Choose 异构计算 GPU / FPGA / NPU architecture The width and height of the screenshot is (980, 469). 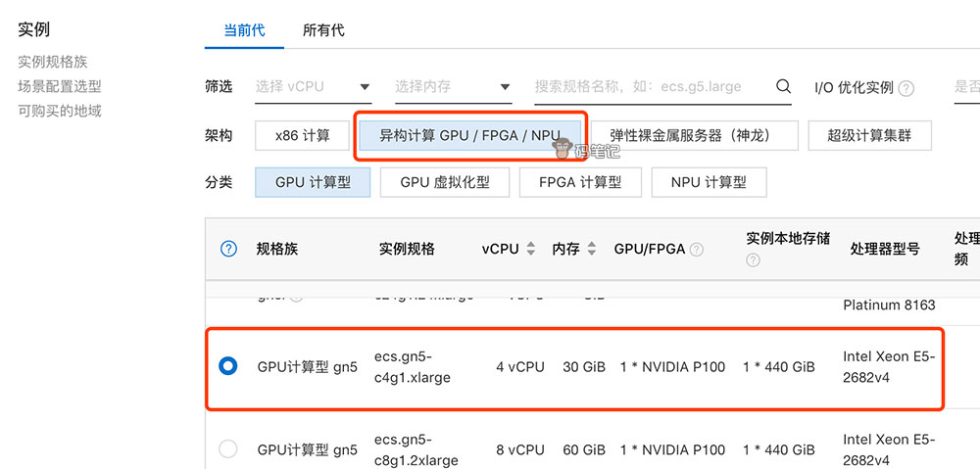pyautogui.click(x=469, y=135)
